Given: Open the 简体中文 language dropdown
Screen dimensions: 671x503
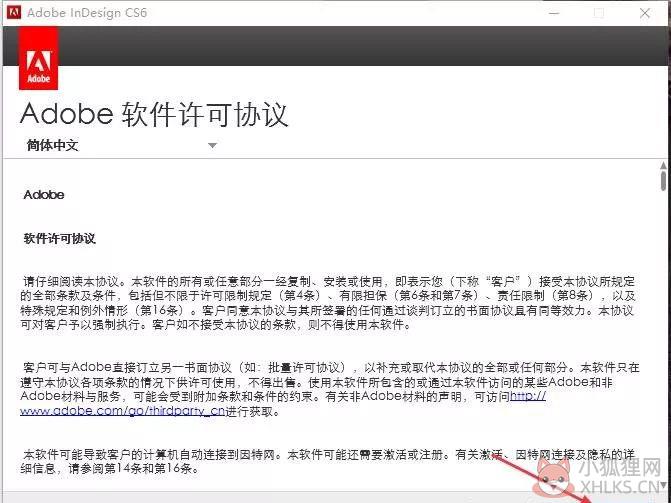Looking at the screenshot, I should 122,146.
